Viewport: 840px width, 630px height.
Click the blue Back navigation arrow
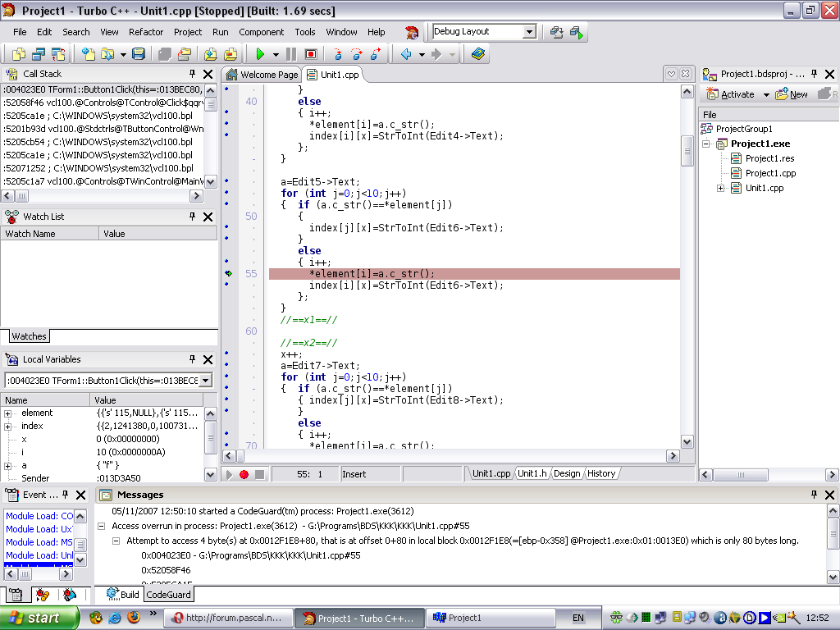click(405, 54)
